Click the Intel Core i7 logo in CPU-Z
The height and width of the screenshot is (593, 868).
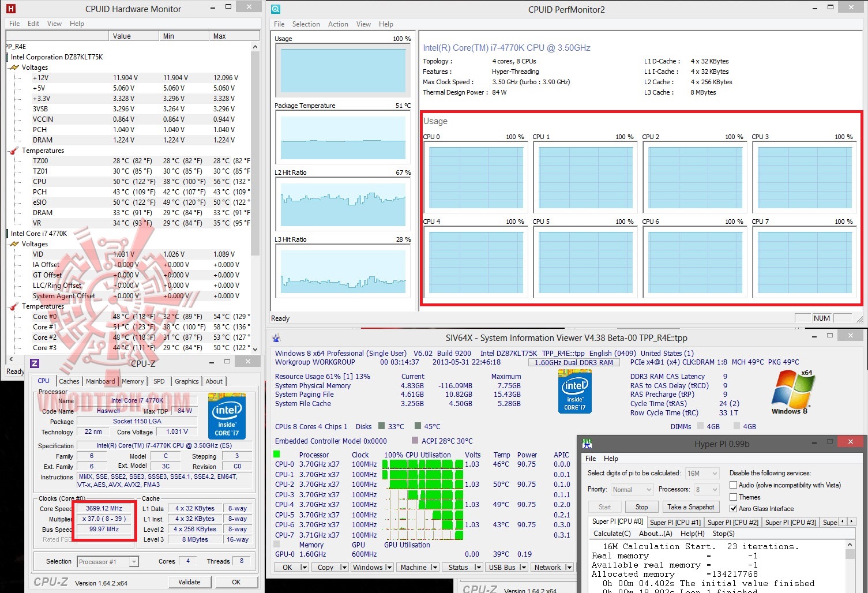(227, 416)
